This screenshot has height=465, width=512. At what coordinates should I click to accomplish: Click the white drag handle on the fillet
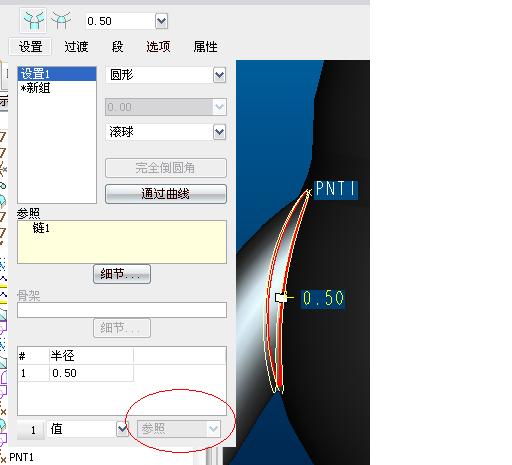281,297
